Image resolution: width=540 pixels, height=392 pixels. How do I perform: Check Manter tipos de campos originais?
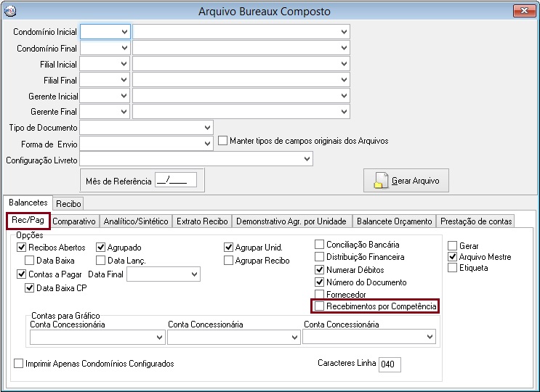pyautogui.click(x=223, y=140)
